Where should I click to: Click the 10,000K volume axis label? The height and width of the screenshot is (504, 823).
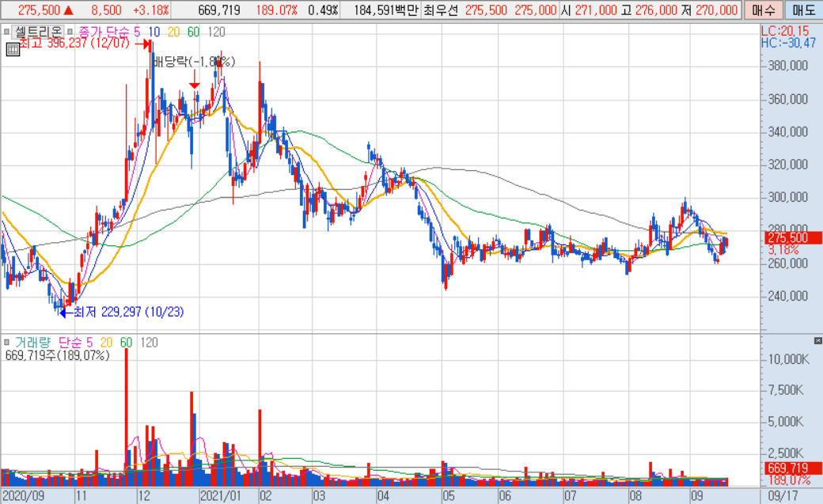click(789, 359)
